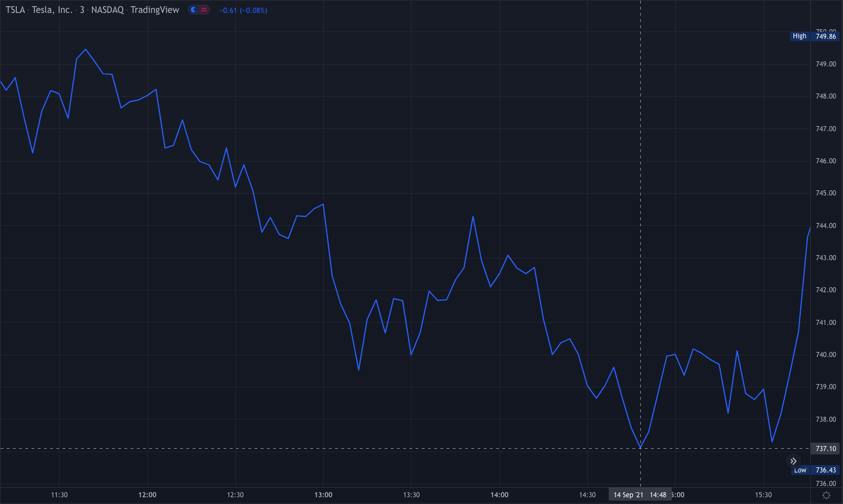Screen dimensions: 843x504
Task: Click 13:30 on the time axis
Action: click(411, 495)
